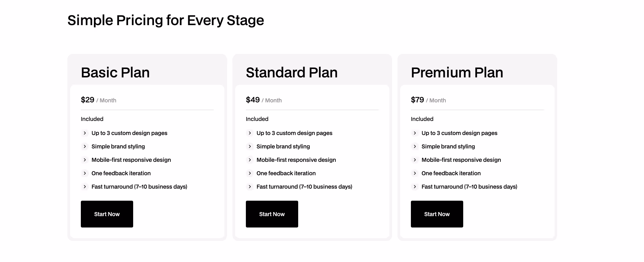Screen dimensions: 644x262
Task: Expand Mobile-first responsive design under Basic Plan
Action: (85, 160)
